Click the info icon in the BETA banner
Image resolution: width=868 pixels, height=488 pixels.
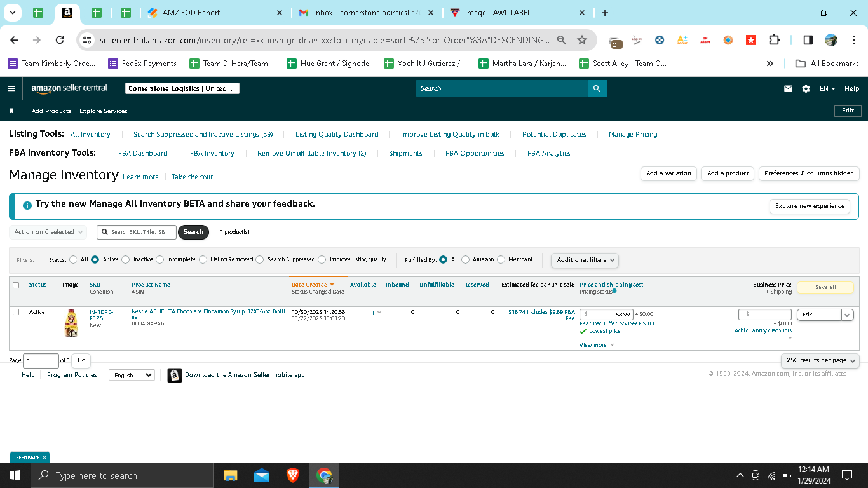coord(27,206)
